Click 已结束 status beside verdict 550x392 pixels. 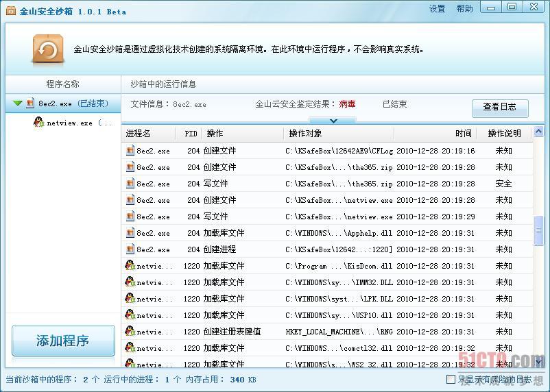click(x=394, y=104)
